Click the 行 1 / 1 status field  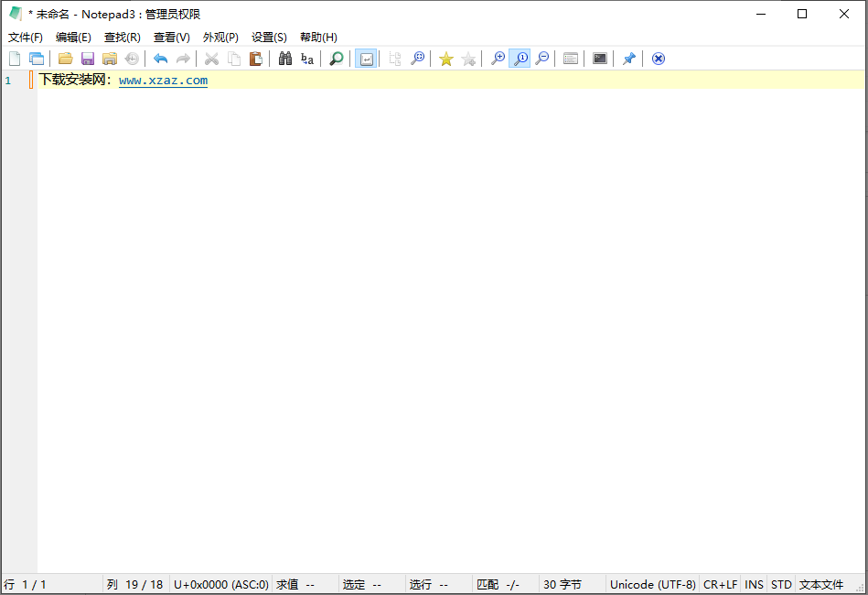point(52,585)
